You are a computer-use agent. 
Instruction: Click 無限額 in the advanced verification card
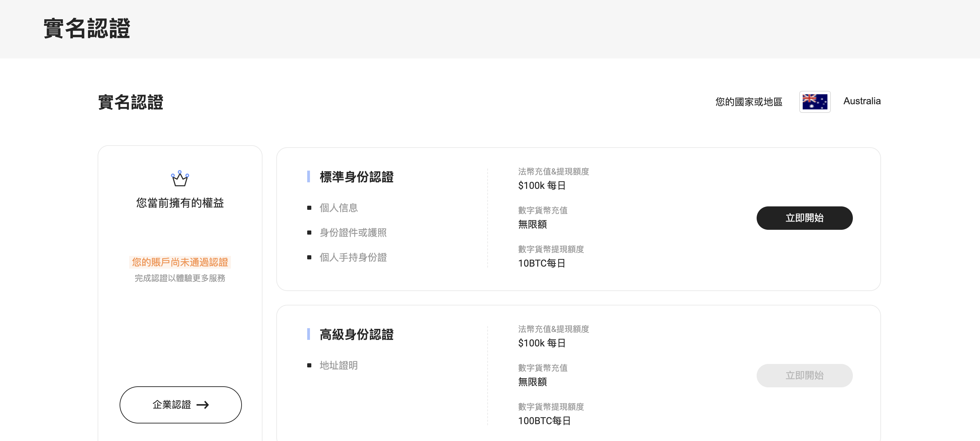(532, 382)
